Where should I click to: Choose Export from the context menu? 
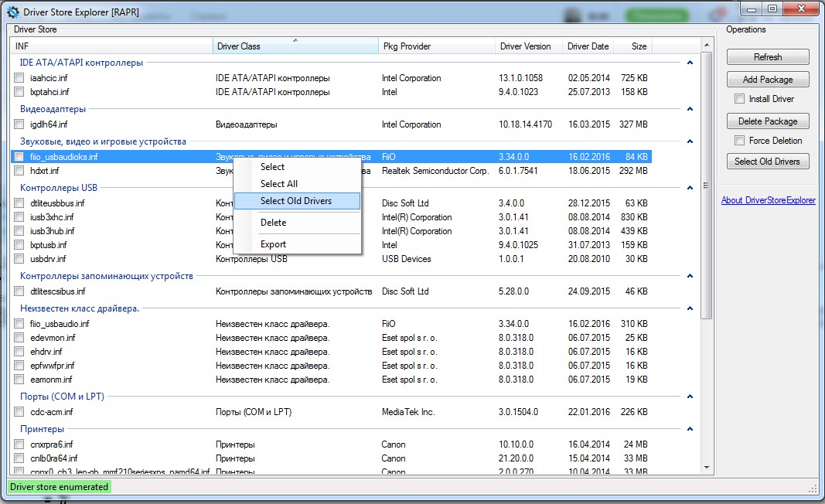coord(297,244)
